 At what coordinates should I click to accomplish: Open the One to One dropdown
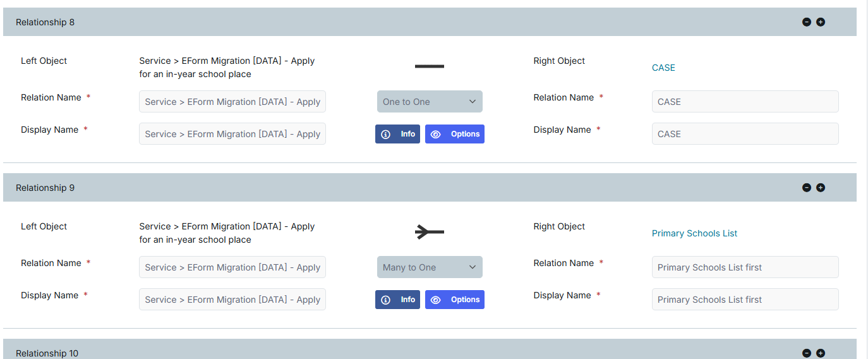pos(430,102)
